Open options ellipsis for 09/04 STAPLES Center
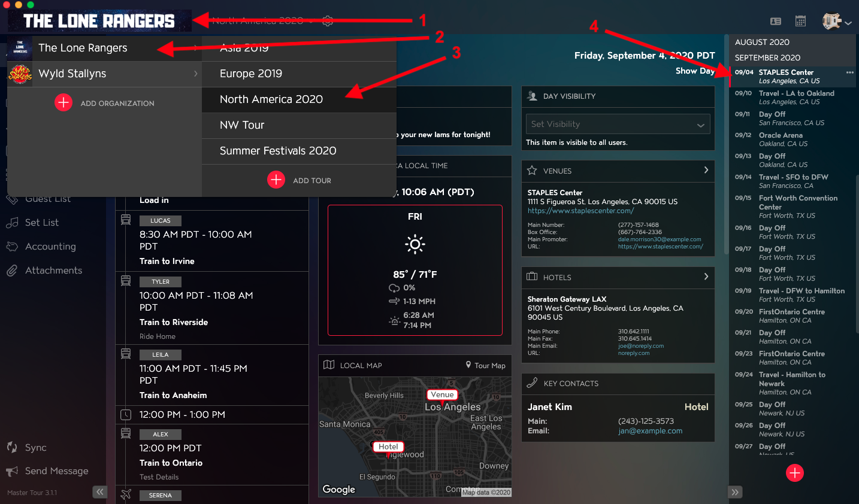This screenshot has height=504, width=859. coord(849,72)
